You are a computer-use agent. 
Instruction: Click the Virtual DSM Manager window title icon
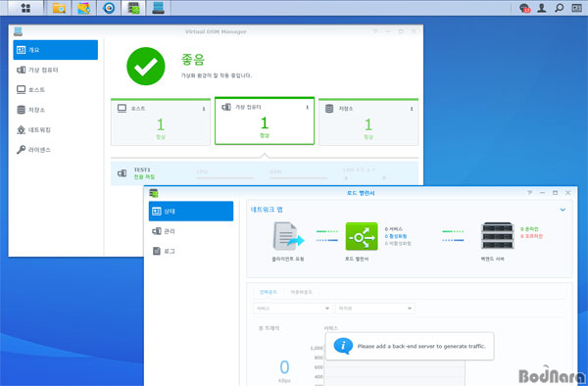(x=18, y=31)
